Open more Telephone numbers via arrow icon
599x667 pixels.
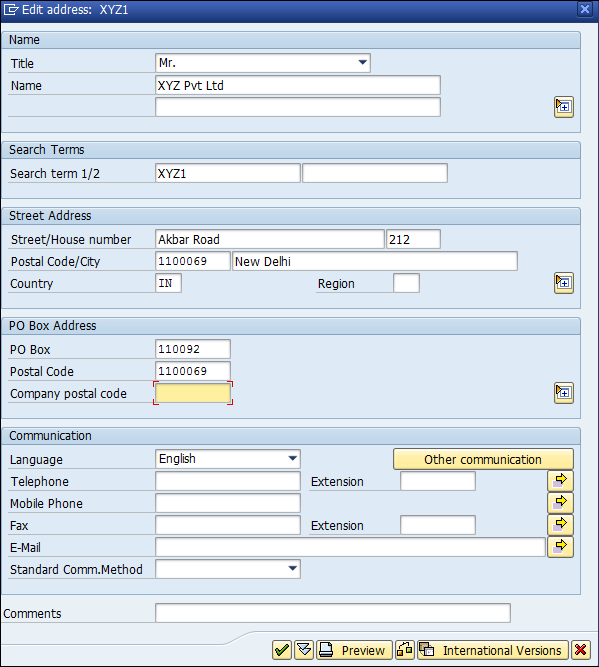[x=560, y=481]
